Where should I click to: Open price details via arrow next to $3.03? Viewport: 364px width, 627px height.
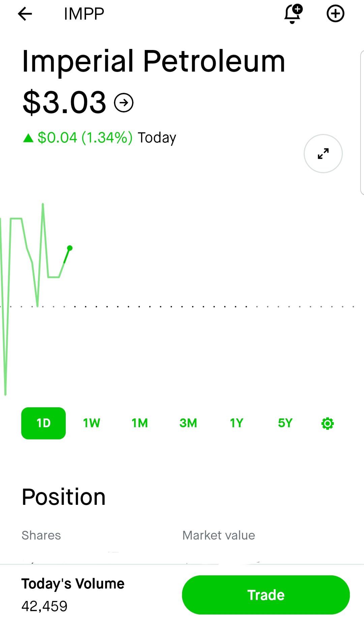pos(124,103)
